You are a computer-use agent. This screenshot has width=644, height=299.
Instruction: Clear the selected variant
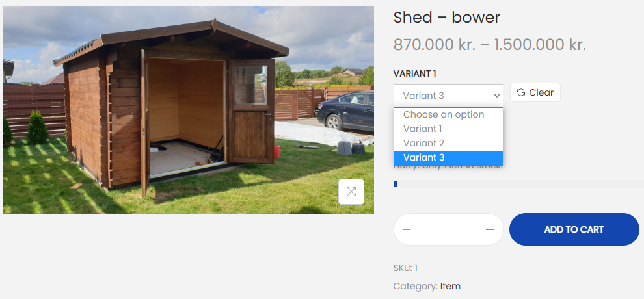[x=535, y=92]
